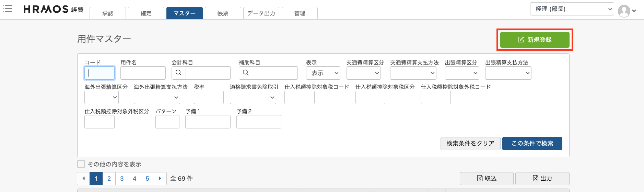This screenshot has width=644, height=192.
Task: Click into the 補助科目 text field
Action: 275,73
